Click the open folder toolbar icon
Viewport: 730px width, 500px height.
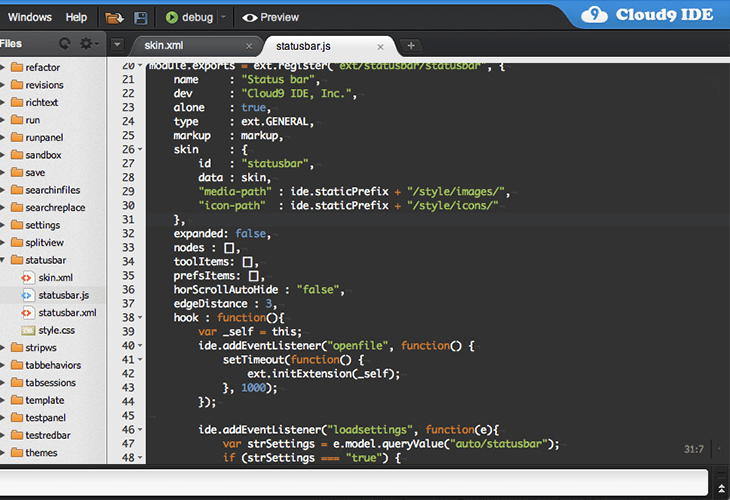coord(114,18)
